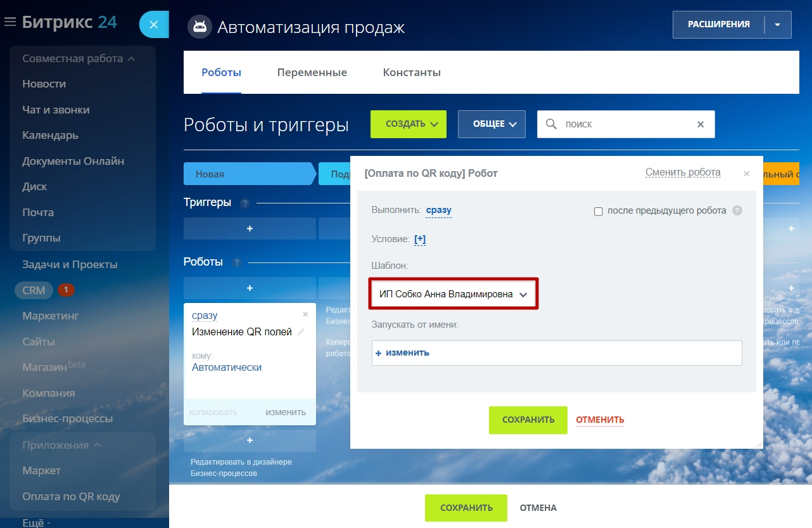Switch to the Роботы tab
This screenshot has height=528, width=812.
click(x=221, y=72)
